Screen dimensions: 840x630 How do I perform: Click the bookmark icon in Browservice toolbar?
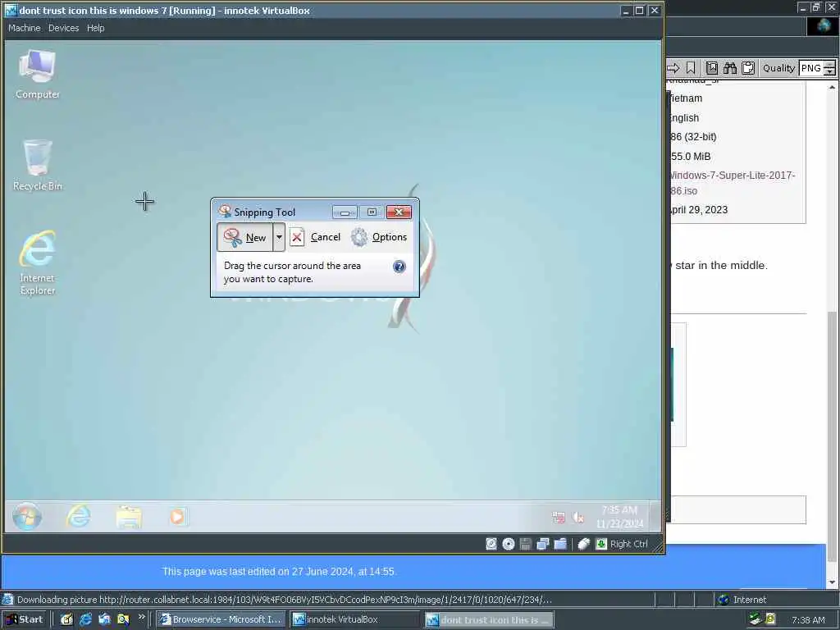[x=691, y=68]
